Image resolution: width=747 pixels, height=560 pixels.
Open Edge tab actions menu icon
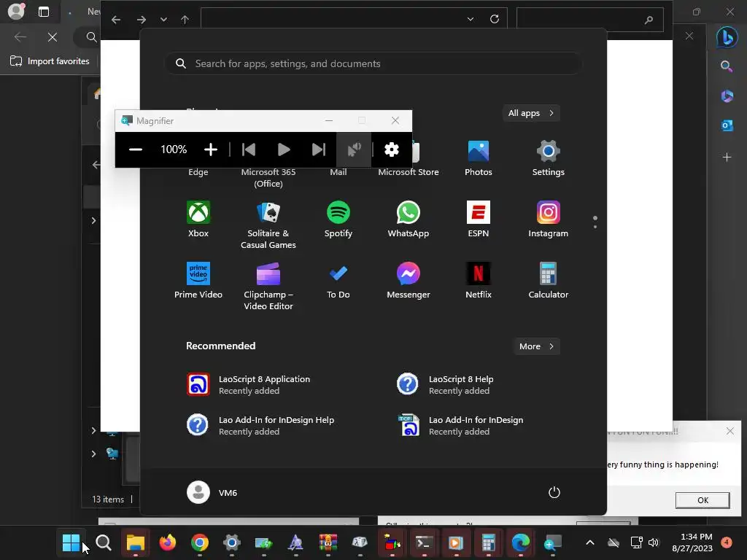point(43,12)
